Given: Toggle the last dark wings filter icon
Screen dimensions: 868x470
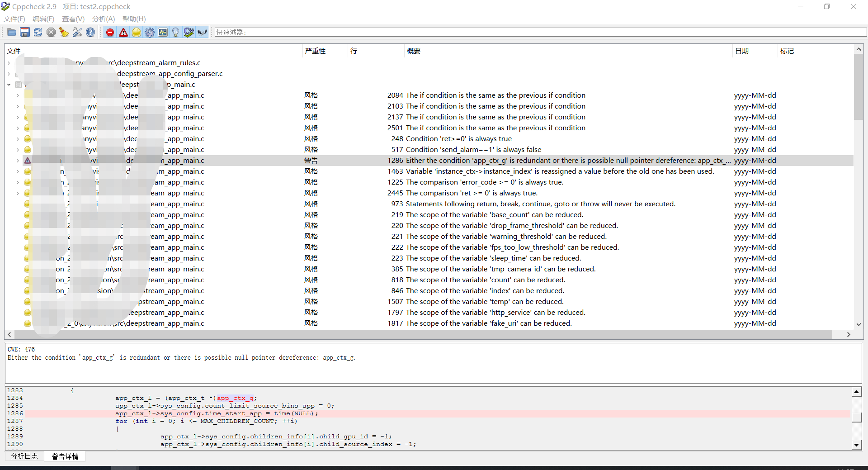Looking at the screenshot, I should 202,32.
